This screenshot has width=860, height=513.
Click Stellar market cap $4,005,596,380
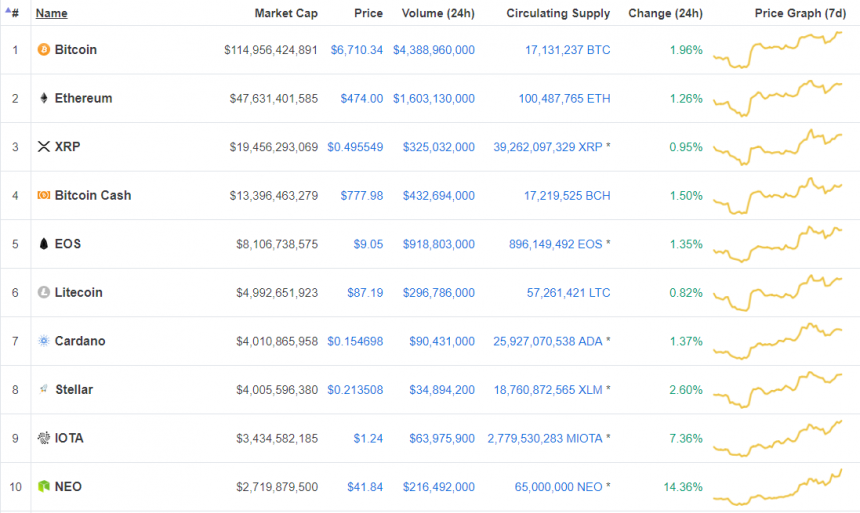(x=277, y=390)
